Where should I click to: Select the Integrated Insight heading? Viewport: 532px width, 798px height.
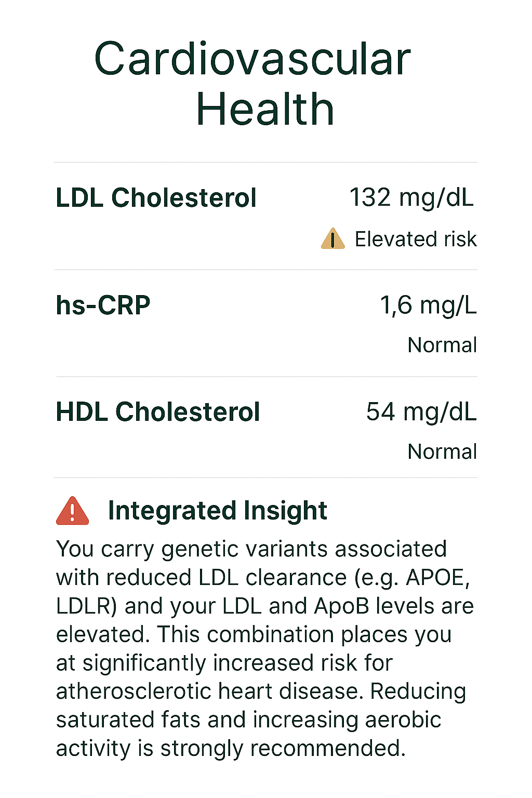[217, 511]
